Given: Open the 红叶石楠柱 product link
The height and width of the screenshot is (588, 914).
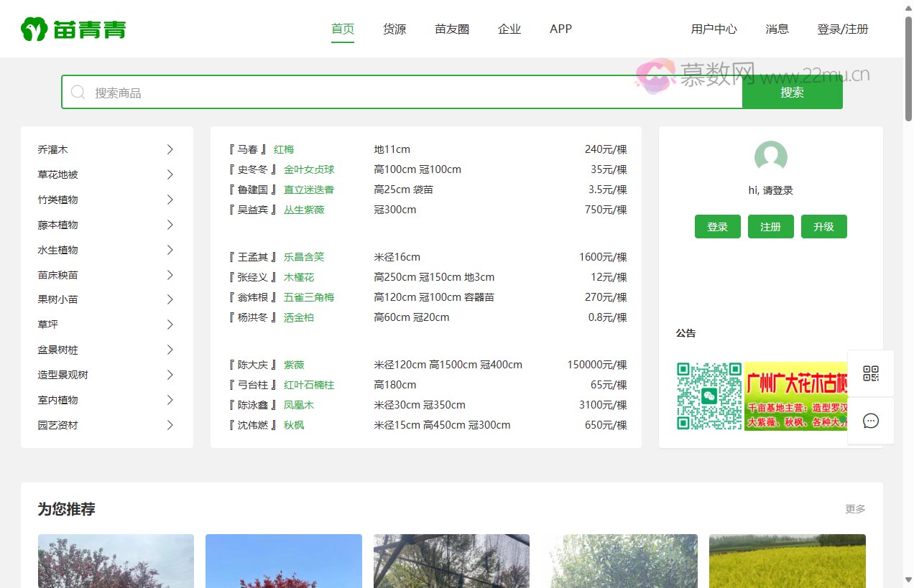Looking at the screenshot, I should tap(309, 385).
